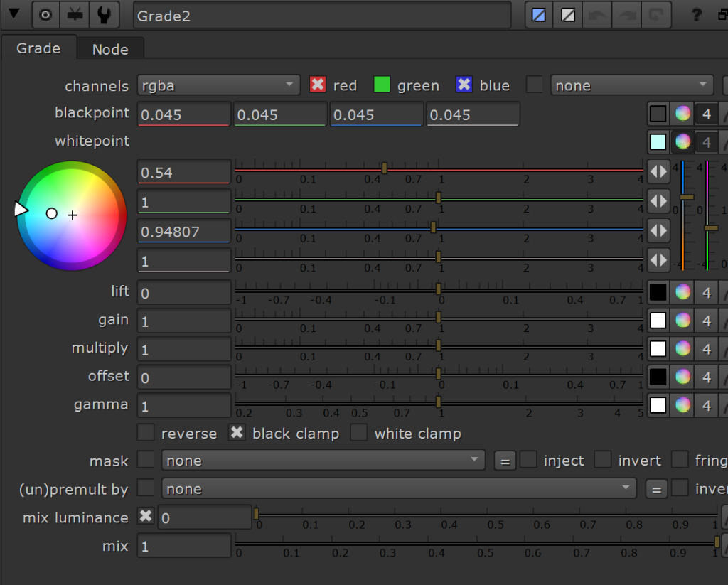Click the blackpoint color swatch
The height and width of the screenshot is (585, 728).
(658, 114)
